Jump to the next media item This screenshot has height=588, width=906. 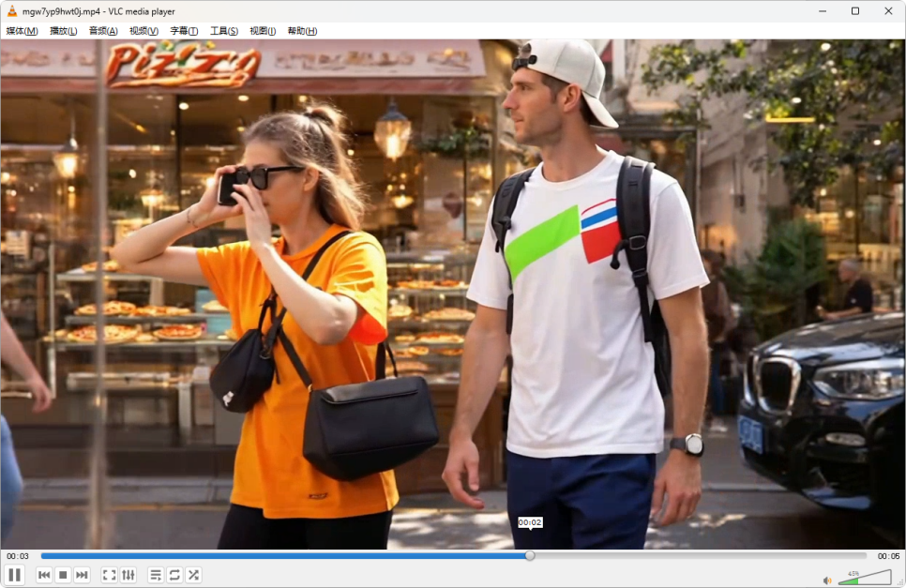point(82,575)
